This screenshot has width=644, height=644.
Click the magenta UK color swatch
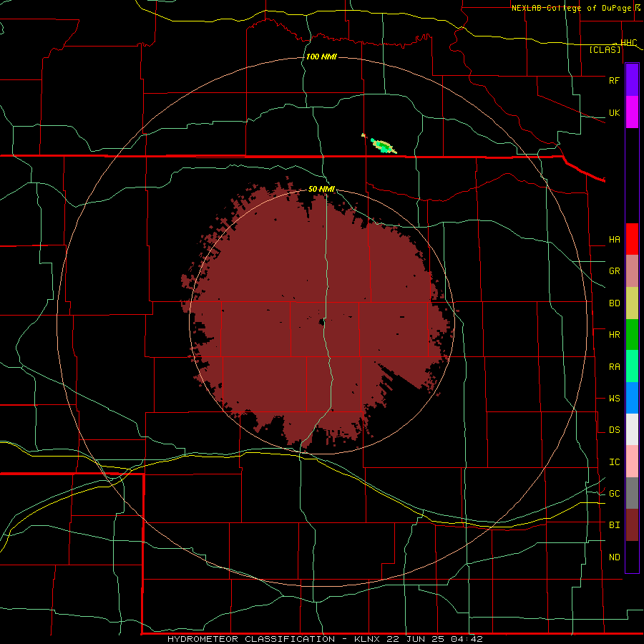tap(632, 112)
